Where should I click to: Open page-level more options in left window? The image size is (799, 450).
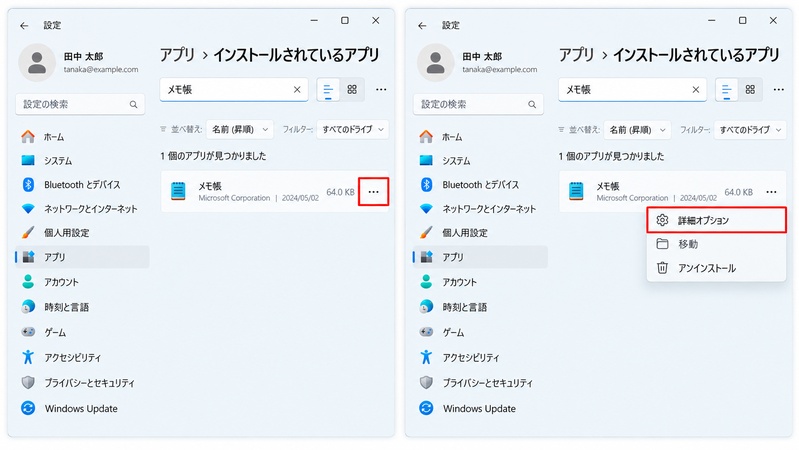[x=381, y=90]
